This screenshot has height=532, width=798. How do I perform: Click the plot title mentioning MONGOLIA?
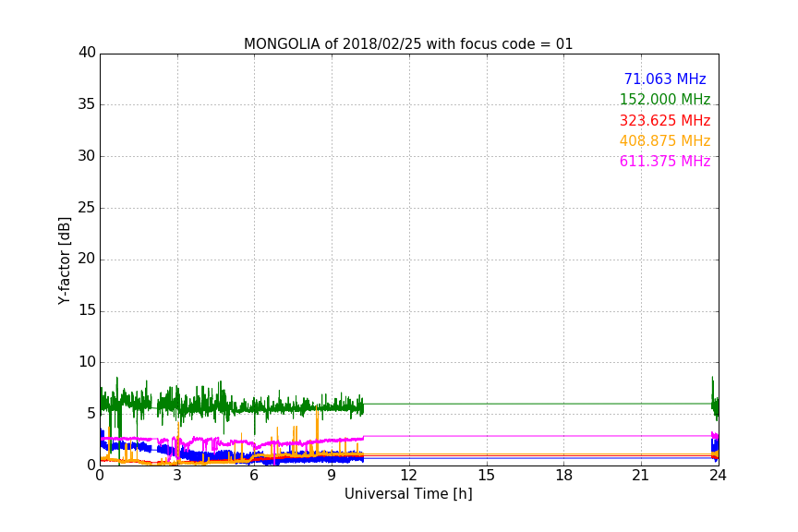[x=408, y=44]
